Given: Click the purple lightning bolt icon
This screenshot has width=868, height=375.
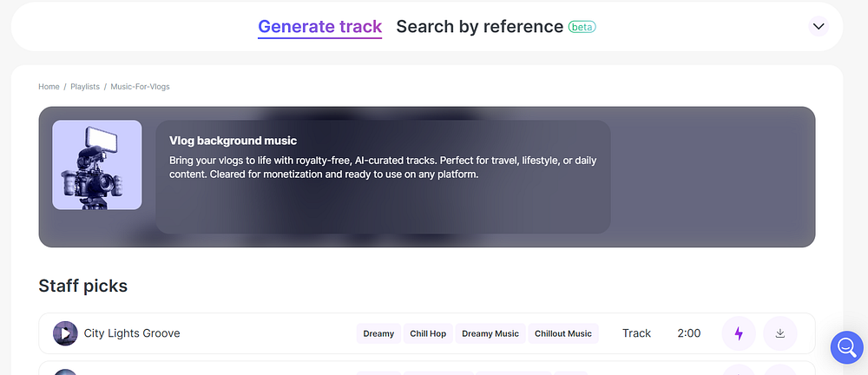Looking at the screenshot, I should tap(739, 333).
